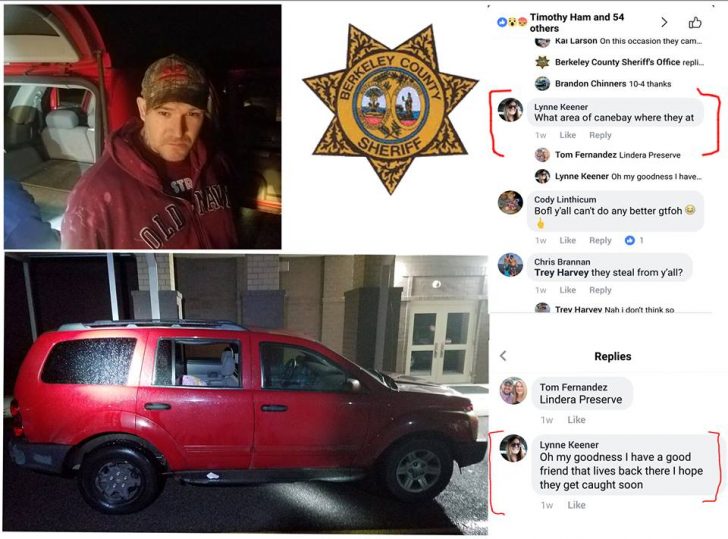Viewport: 728px width, 539px height.
Task: Like Tom Fernandez's Lindera Preserve reply
Action: click(576, 420)
